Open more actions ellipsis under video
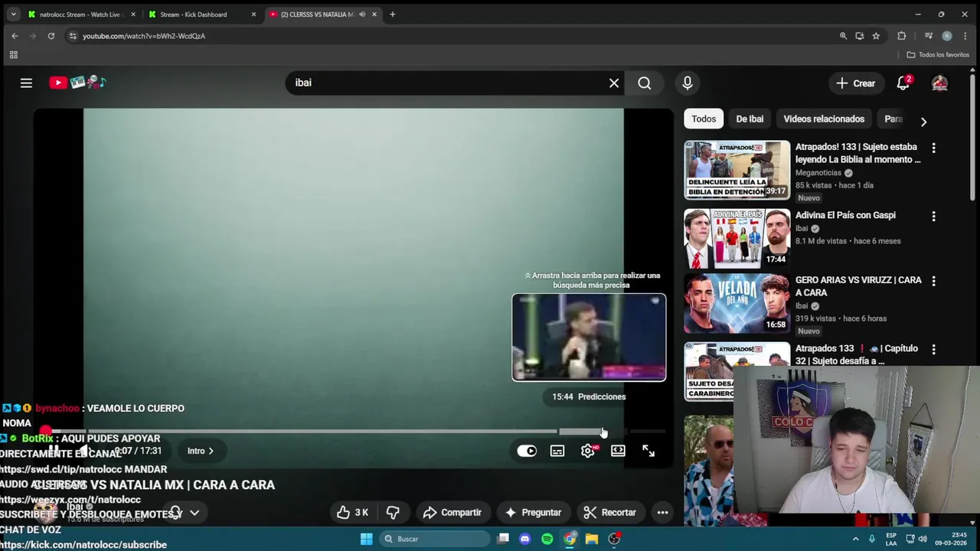 pos(663,513)
